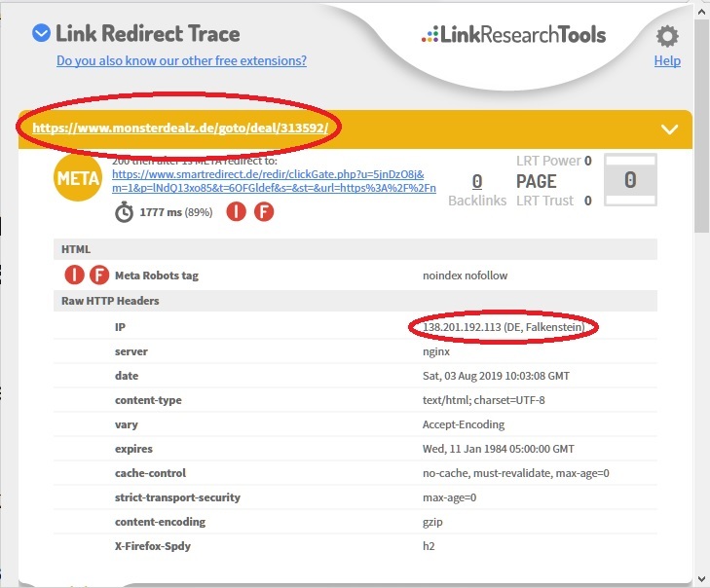Open the 'other free extensions' link
The image size is (710, 588).
[x=181, y=60]
